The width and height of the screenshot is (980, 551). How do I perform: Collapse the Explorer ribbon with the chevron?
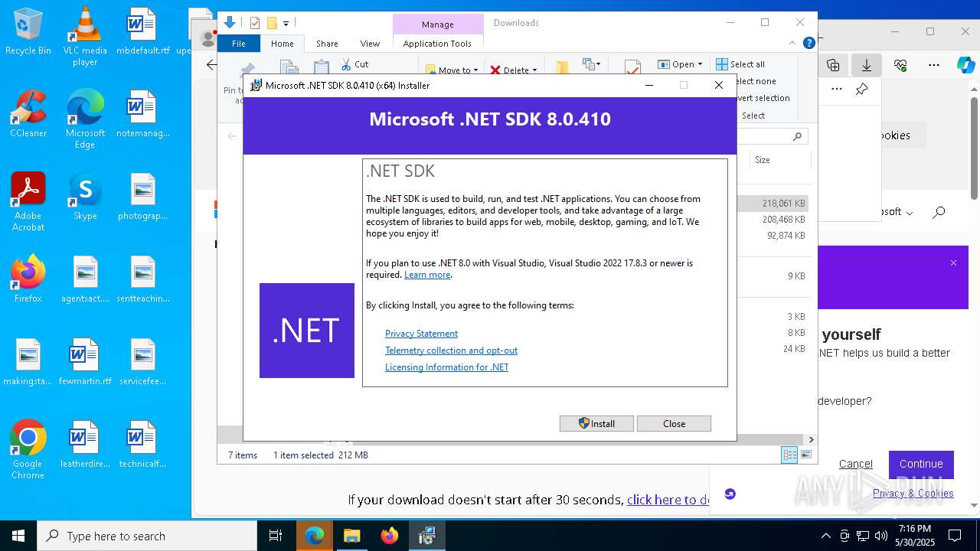click(x=793, y=43)
